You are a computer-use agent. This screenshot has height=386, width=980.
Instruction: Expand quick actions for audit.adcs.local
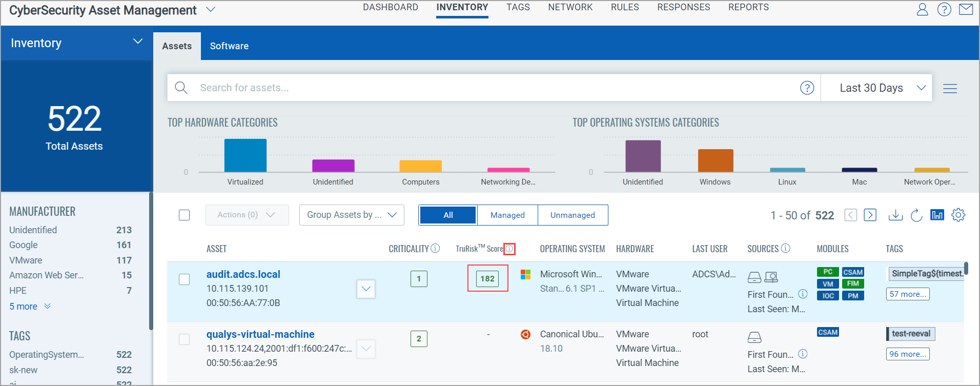pyautogui.click(x=366, y=289)
